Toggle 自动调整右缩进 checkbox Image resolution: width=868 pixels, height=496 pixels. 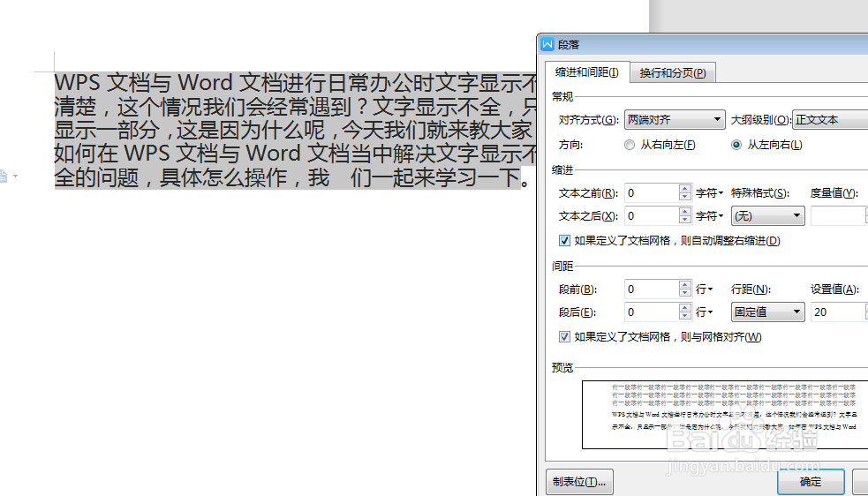[564, 241]
